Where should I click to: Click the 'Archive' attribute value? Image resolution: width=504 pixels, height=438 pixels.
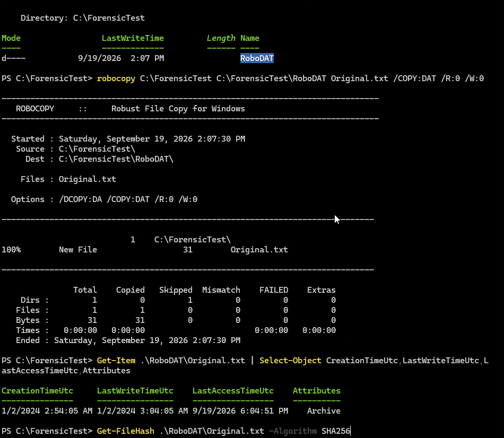pyautogui.click(x=324, y=410)
